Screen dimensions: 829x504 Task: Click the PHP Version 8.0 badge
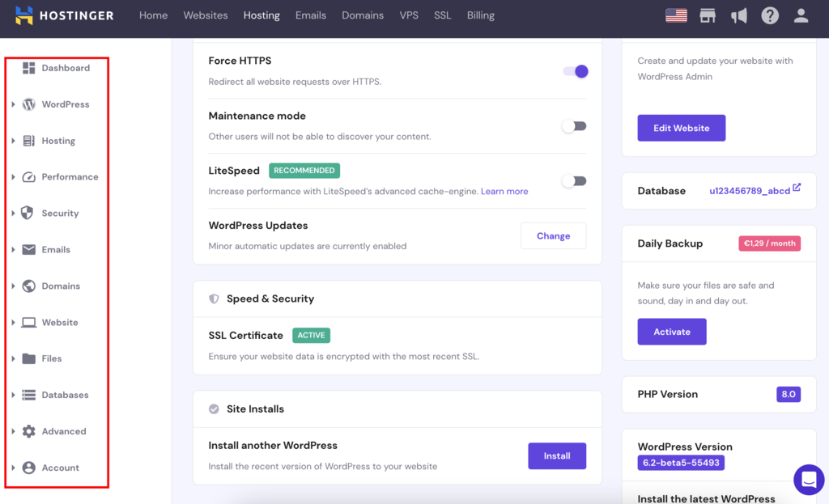[788, 395]
